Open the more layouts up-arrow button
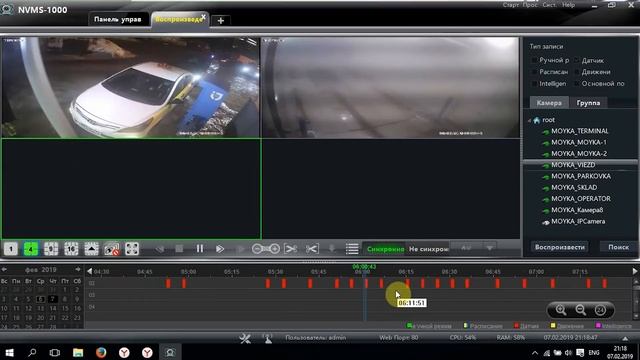 (91, 249)
